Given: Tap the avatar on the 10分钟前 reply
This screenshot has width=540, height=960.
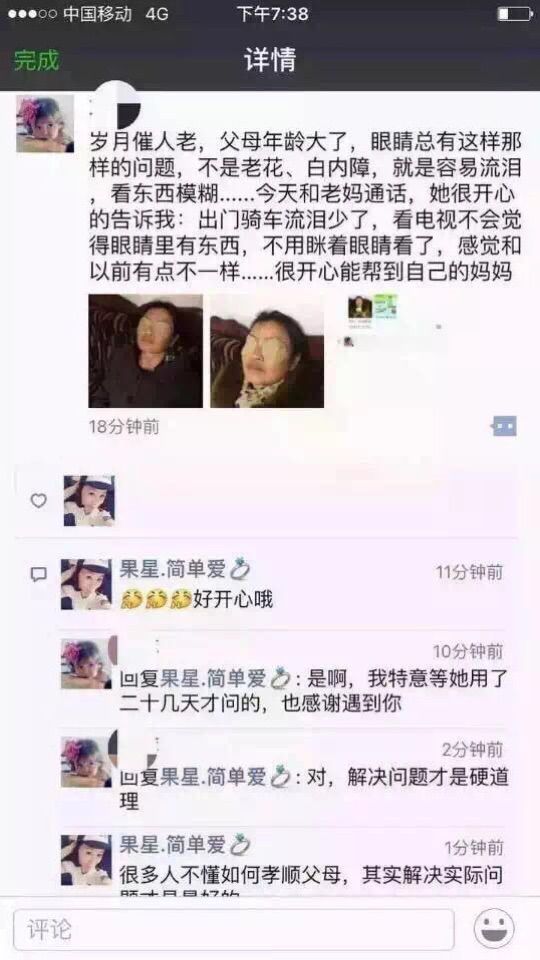Looking at the screenshot, I should 86,664.
